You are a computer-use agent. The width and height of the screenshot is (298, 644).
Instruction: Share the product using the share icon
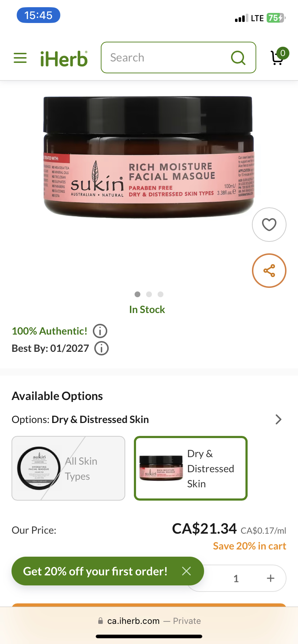pos(269,270)
